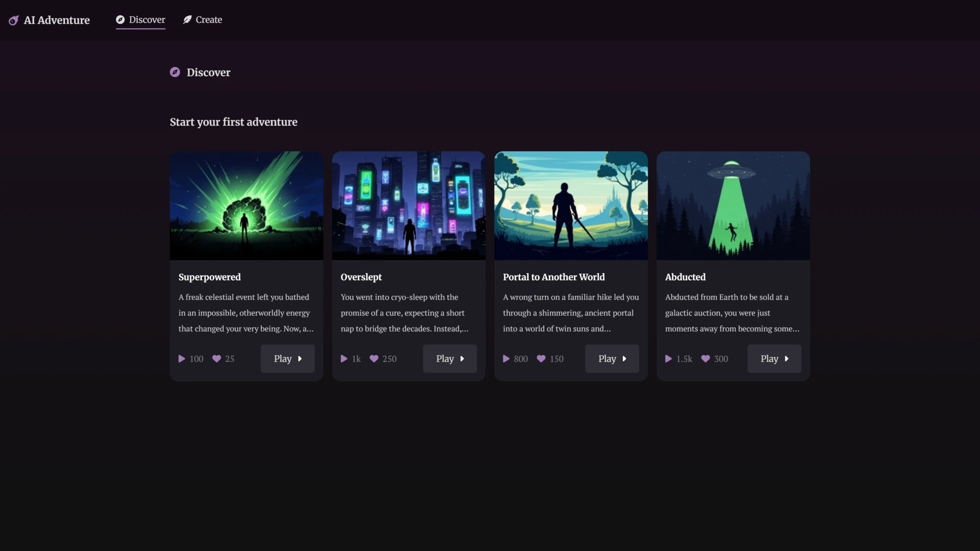Screen dimensions: 980x551
Task: Select the Overslept title
Action: [x=361, y=277]
